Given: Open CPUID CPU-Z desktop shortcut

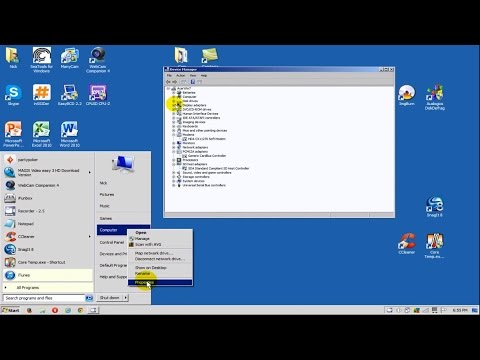Looking at the screenshot, I should click(x=98, y=95).
